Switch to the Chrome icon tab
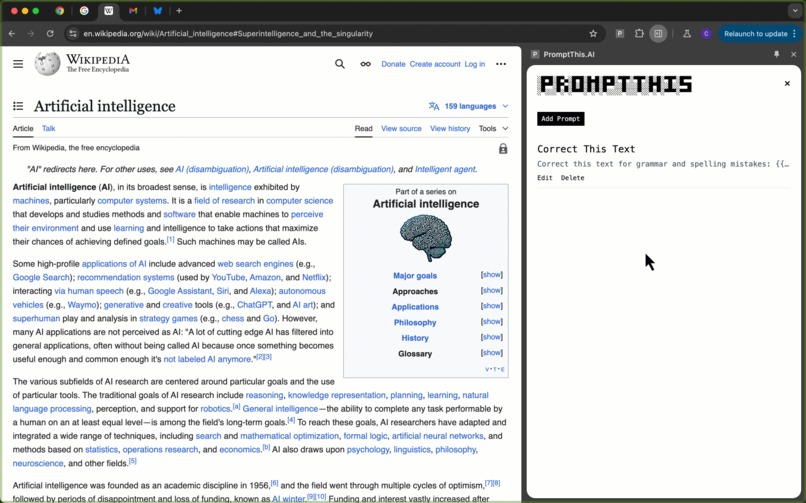Viewport: 806px width, 503px height. [x=60, y=11]
